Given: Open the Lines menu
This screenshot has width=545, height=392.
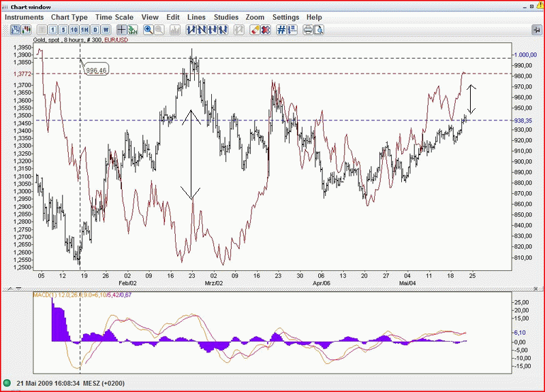Looking at the screenshot, I should pos(196,17).
